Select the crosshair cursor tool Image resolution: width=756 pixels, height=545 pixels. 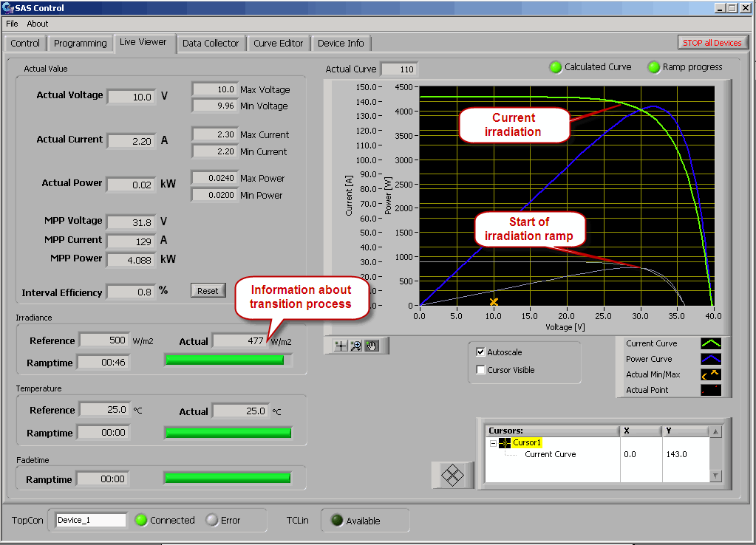(x=341, y=346)
